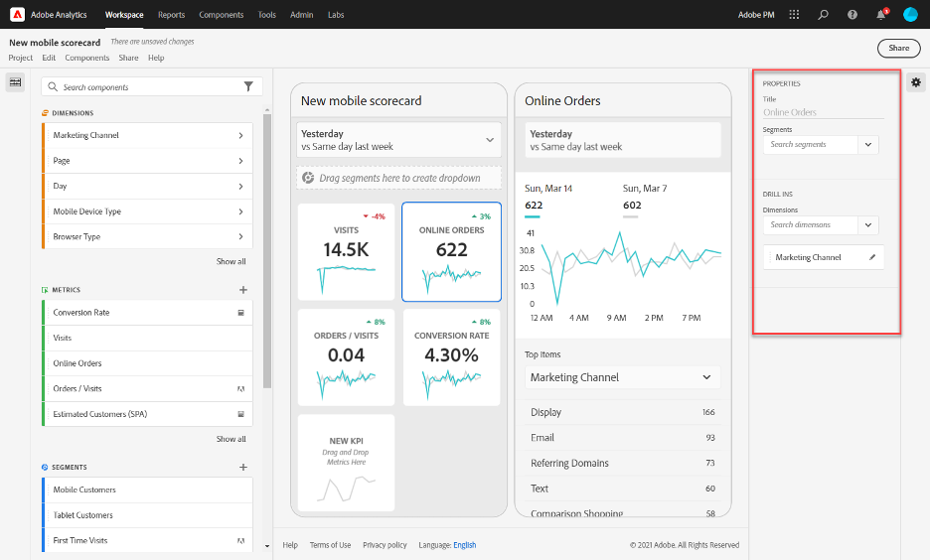Click the user profile avatar
The image size is (930, 560).
[x=910, y=15]
